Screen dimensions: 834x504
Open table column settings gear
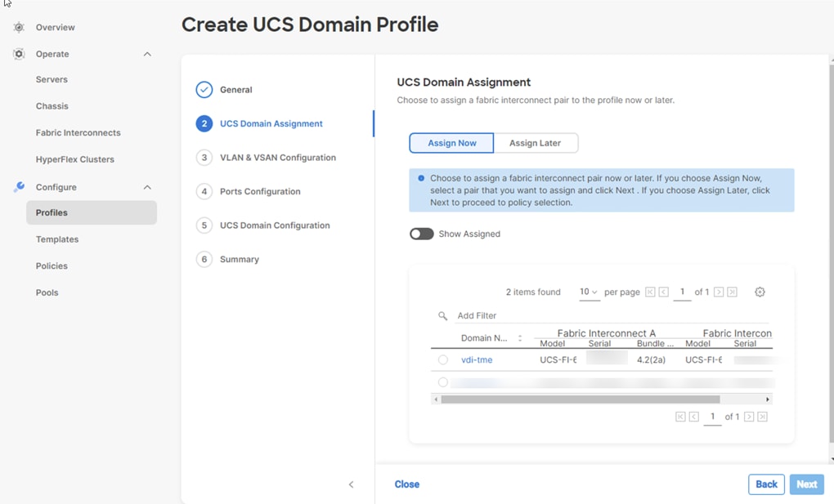pyautogui.click(x=759, y=292)
